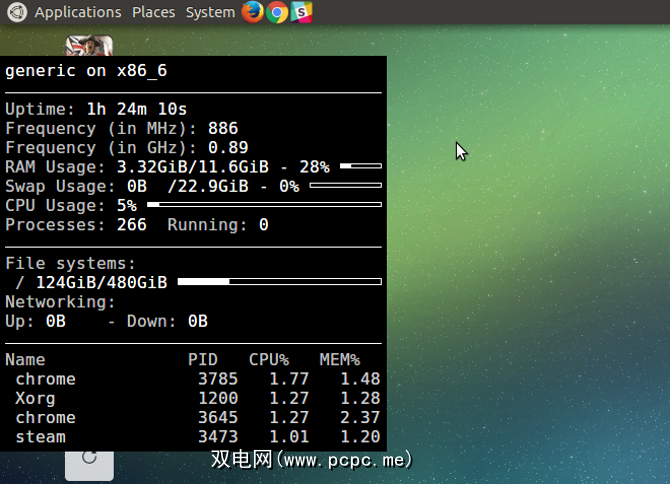Click the desktop icon with the refresh arrow
The height and width of the screenshot is (484, 670).
coord(89,458)
